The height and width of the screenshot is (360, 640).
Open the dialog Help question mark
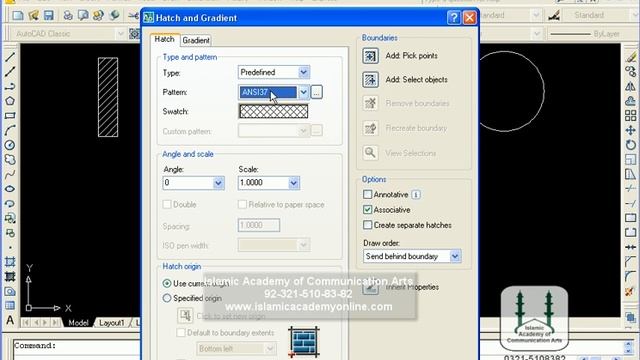453,18
